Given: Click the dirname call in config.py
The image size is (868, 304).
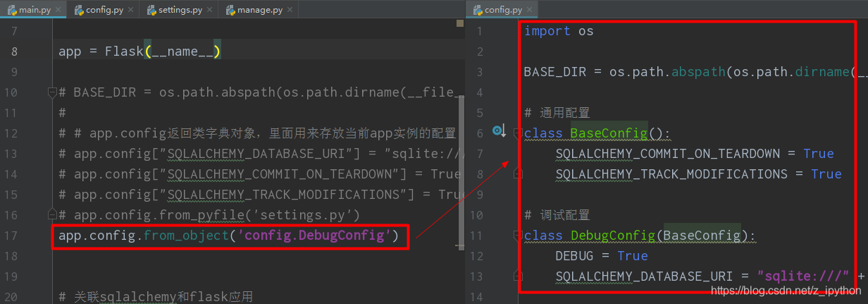Looking at the screenshot, I should pos(822,72).
